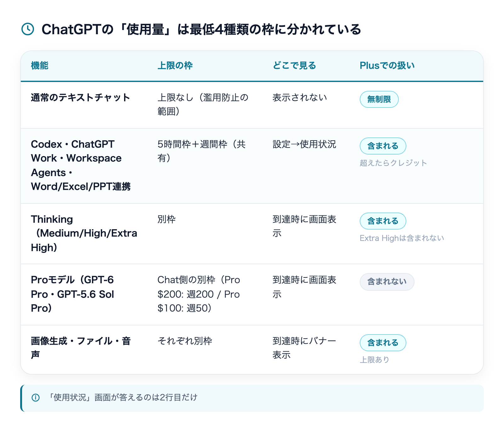Select the 上限の枠 column header
The height and width of the screenshot is (432, 504).
(175, 66)
